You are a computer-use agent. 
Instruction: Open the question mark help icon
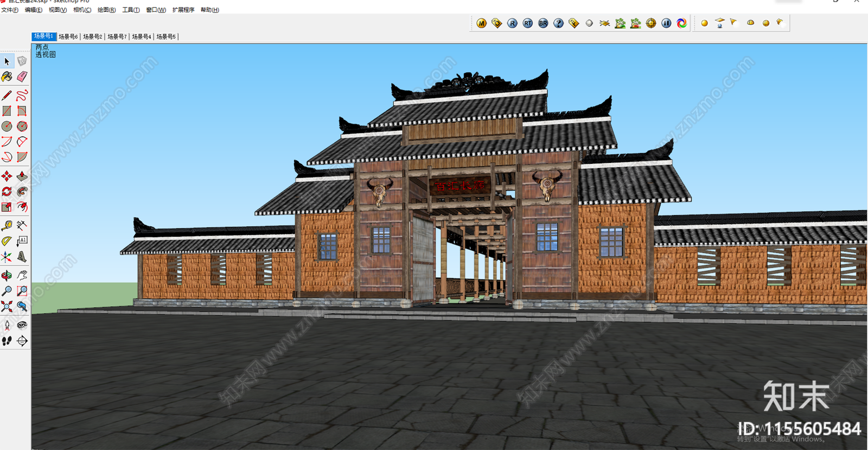[558, 23]
